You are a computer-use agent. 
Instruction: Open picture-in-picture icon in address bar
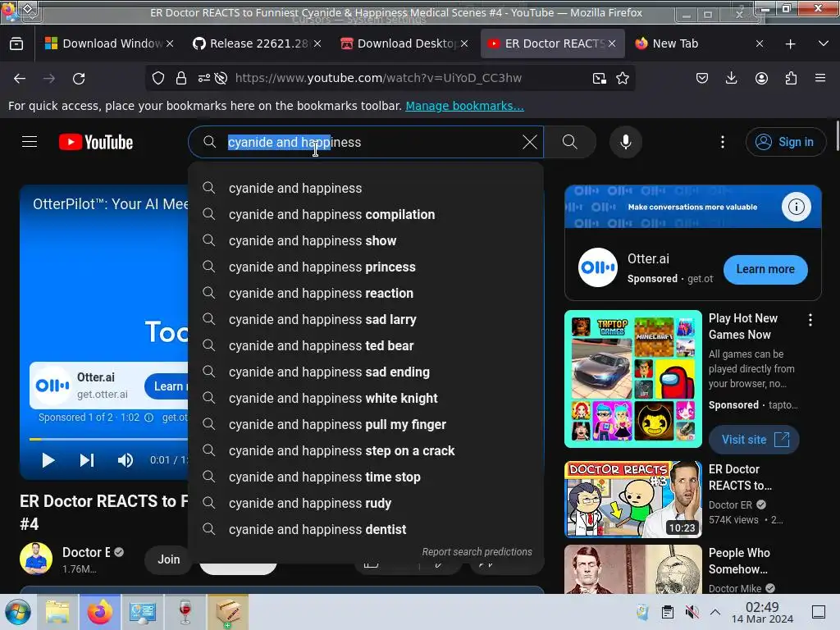[x=600, y=78]
